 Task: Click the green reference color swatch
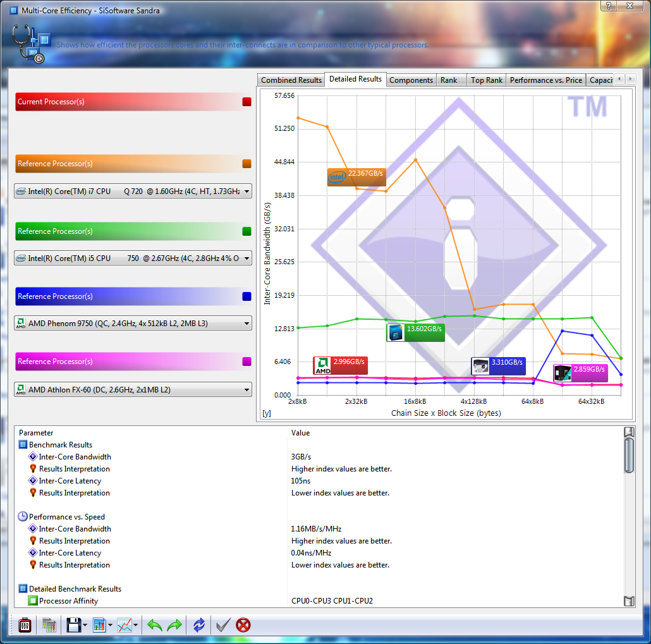coord(246,231)
